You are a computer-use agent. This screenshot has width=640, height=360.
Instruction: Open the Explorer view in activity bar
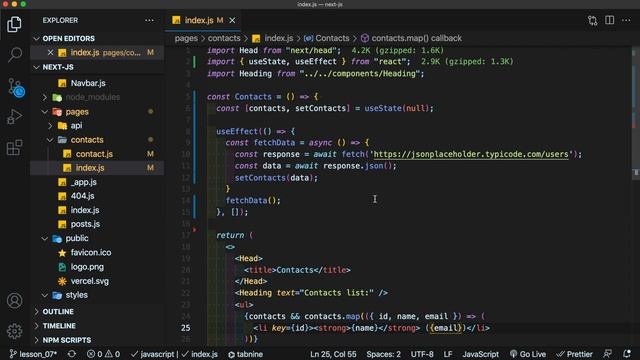[14, 24]
